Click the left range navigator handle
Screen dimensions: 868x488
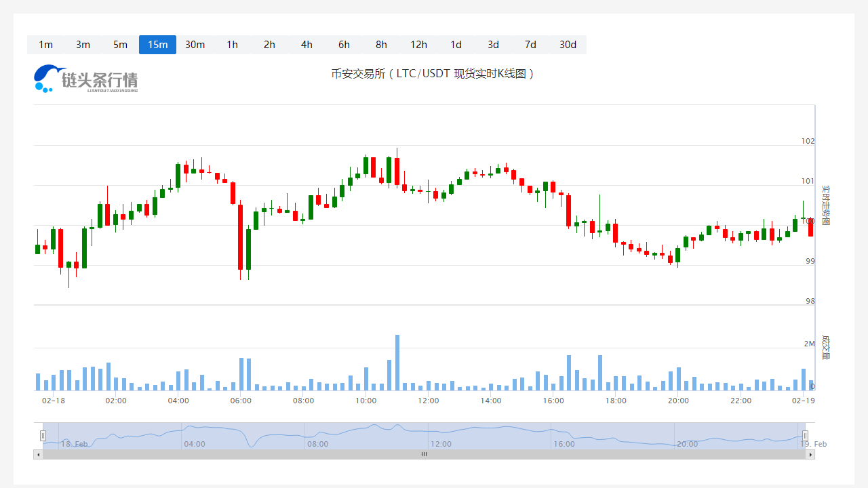point(43,436)
